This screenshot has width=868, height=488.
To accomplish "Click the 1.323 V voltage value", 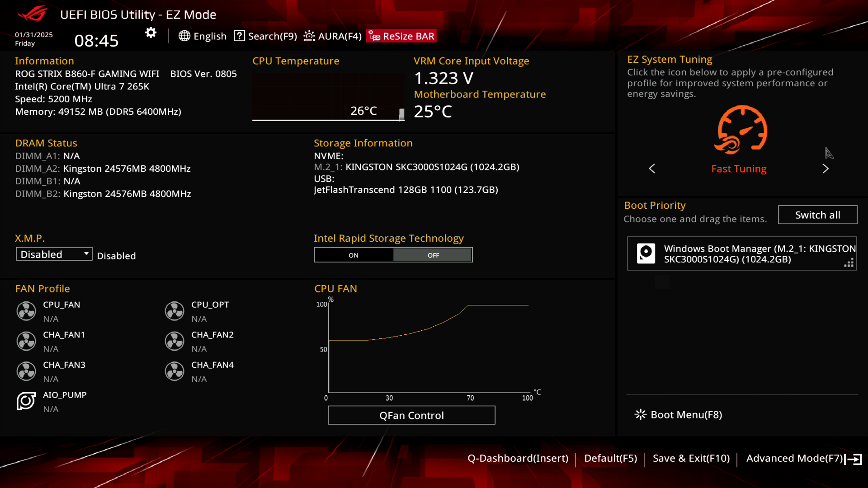I will (x=443, y=78).
